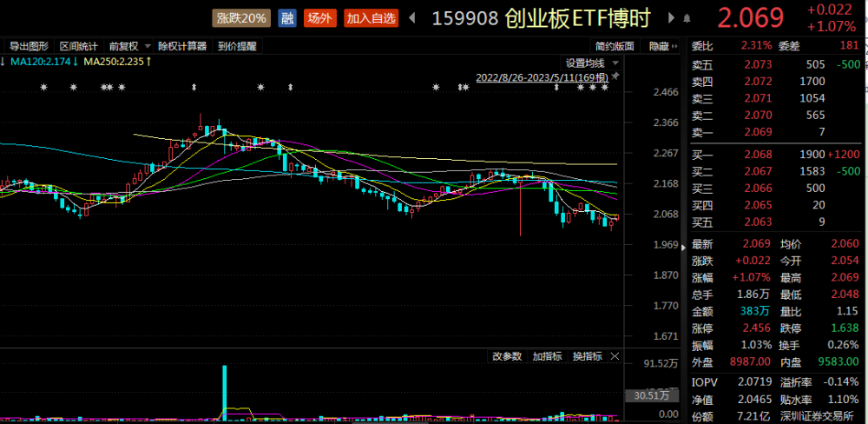Viewport: 868px width, 424px height.
Task: Click the 改参数 indicator button
Action: tap(507, 356)
